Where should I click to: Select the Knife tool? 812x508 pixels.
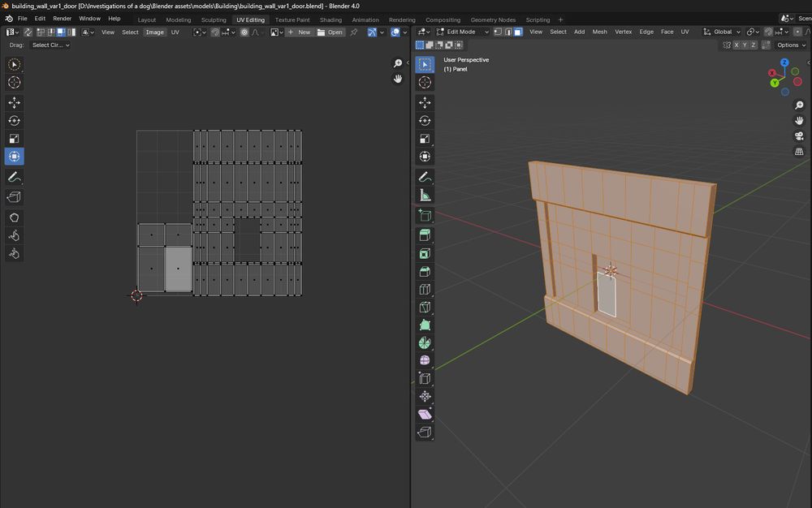point(425,308)
